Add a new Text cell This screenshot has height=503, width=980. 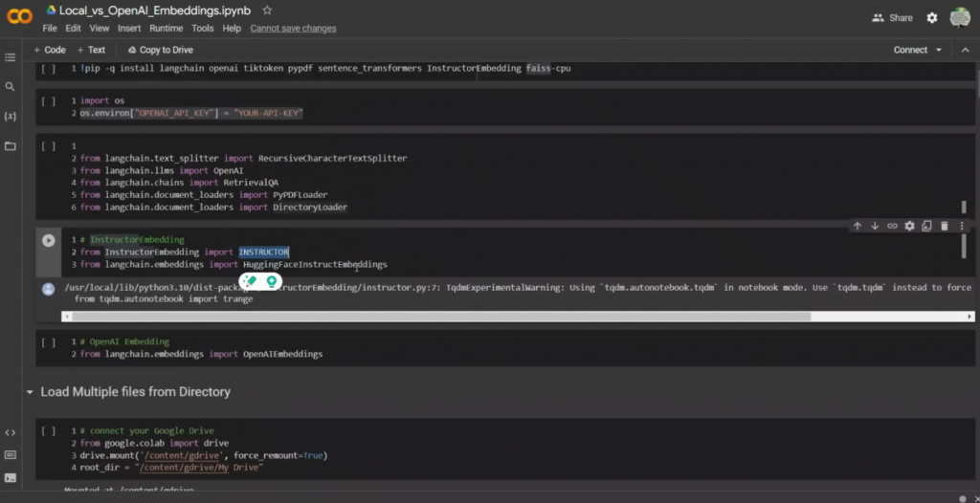[91, 50]
